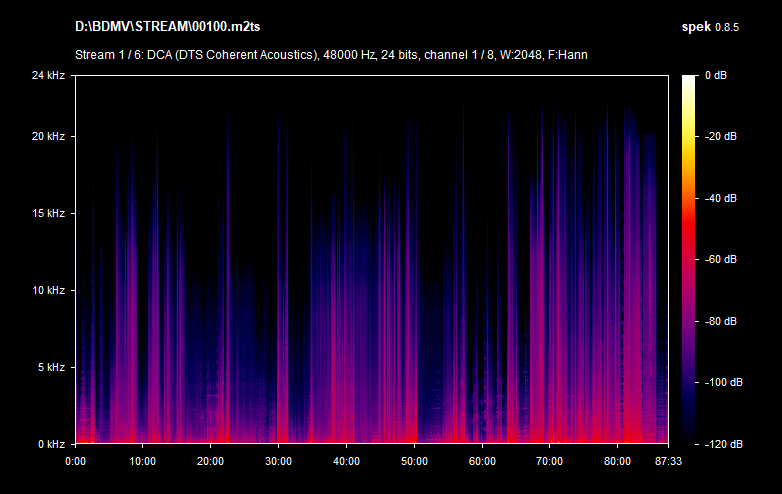Click the 10:00 time axis marker

pyautogui.click(x=143, y=461)
